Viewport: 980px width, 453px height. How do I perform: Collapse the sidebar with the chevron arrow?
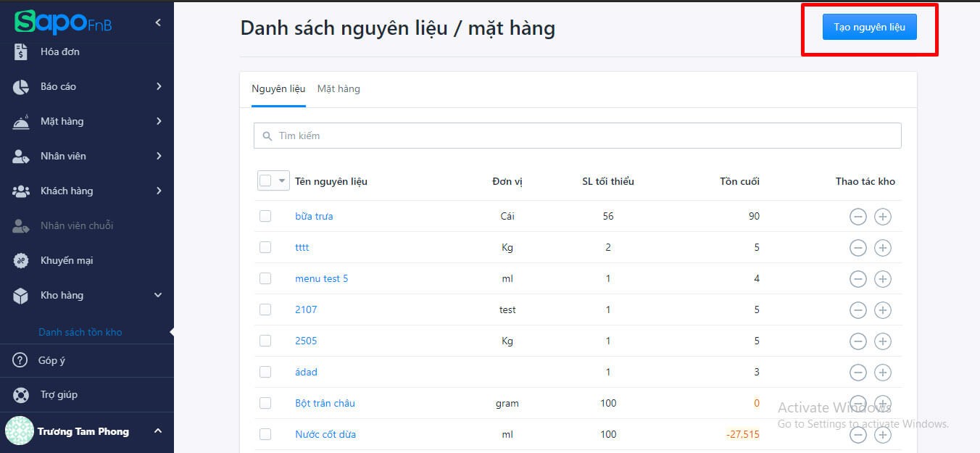(158, 22)
